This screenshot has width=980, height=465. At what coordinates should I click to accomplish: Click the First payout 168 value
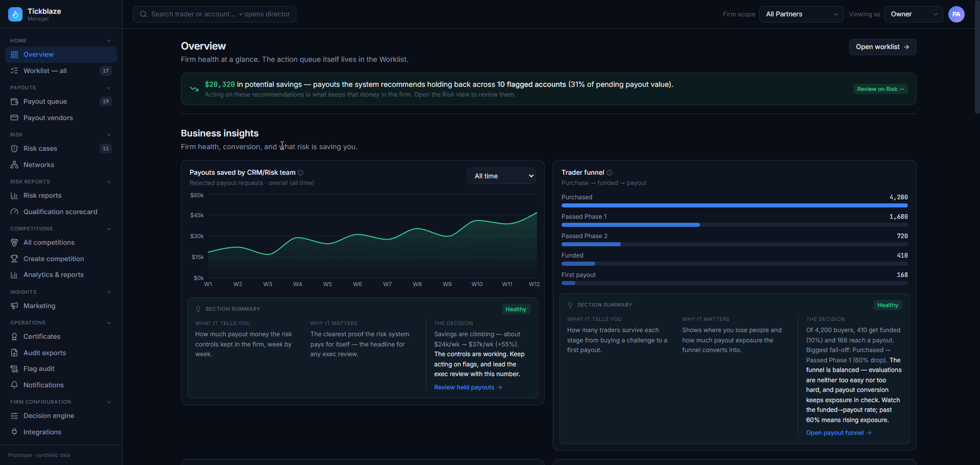click(x=902, y=275)
